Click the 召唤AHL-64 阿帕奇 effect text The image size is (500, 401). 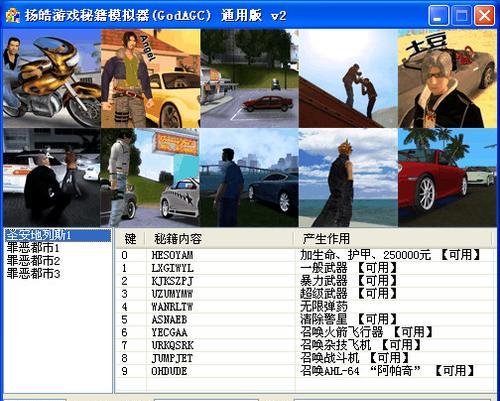(387, 371)
